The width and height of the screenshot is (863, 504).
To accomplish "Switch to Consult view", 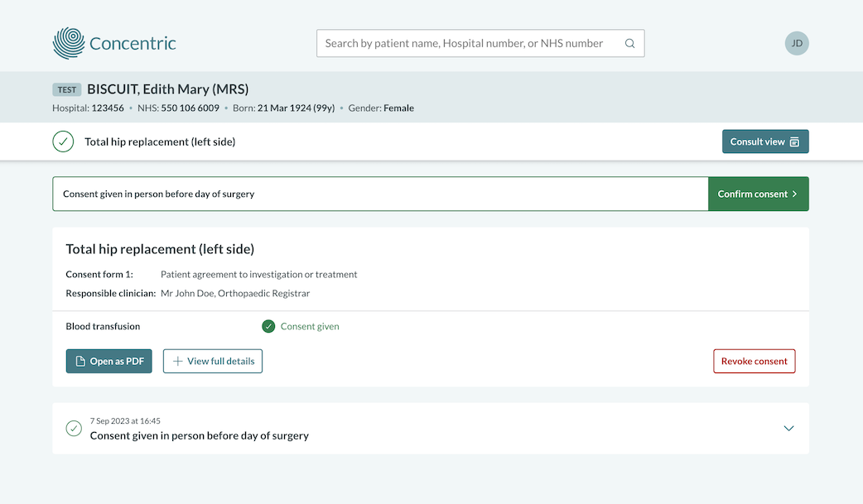I will 764,142.
